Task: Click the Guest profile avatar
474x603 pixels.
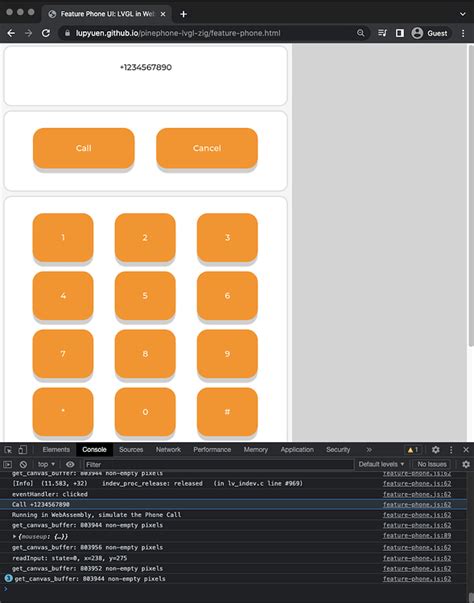Action: tap(417, 33)
